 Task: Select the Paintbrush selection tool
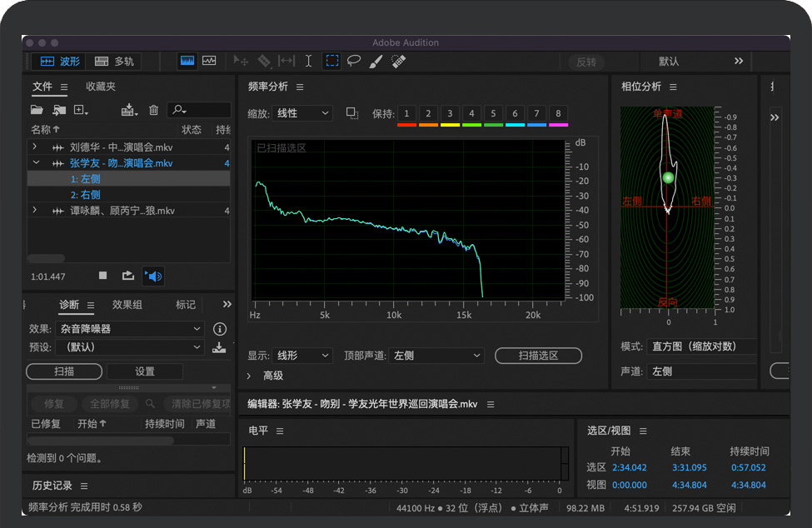click(x=376, y=61)
